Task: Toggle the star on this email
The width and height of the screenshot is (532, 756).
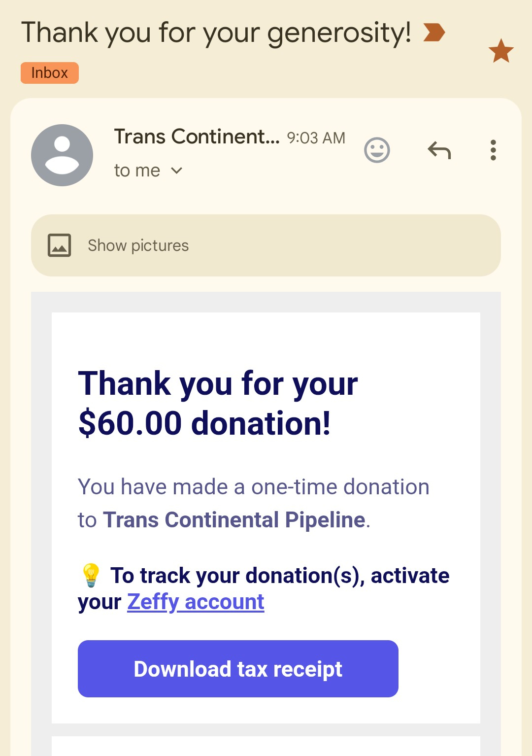Action: point(501,51)
